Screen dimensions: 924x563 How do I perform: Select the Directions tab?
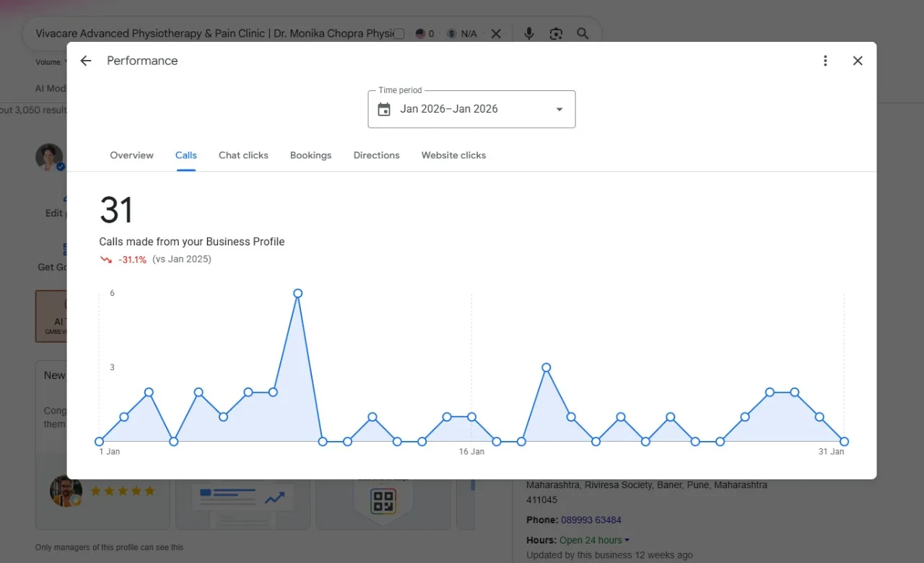point(376,155)
